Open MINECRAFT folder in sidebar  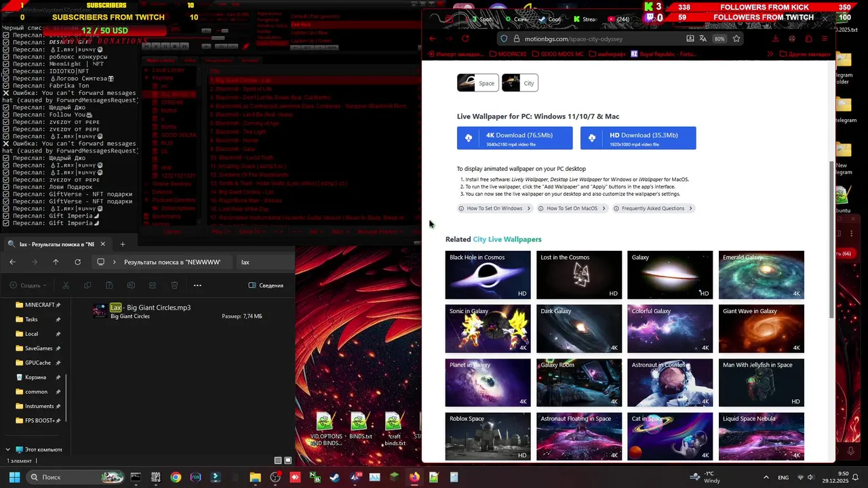(x=39, y=305)
